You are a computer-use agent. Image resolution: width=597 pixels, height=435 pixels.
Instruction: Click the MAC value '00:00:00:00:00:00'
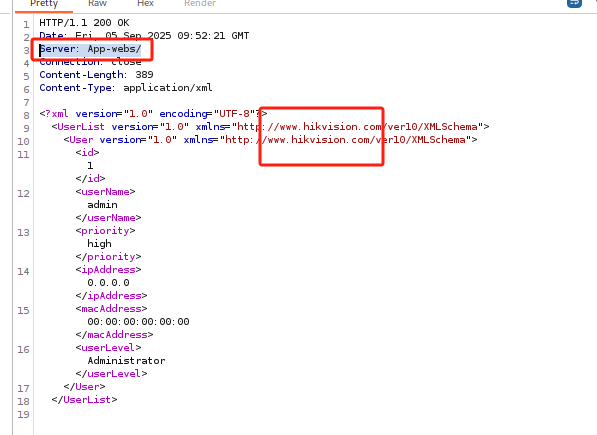[x=139, y=322]
